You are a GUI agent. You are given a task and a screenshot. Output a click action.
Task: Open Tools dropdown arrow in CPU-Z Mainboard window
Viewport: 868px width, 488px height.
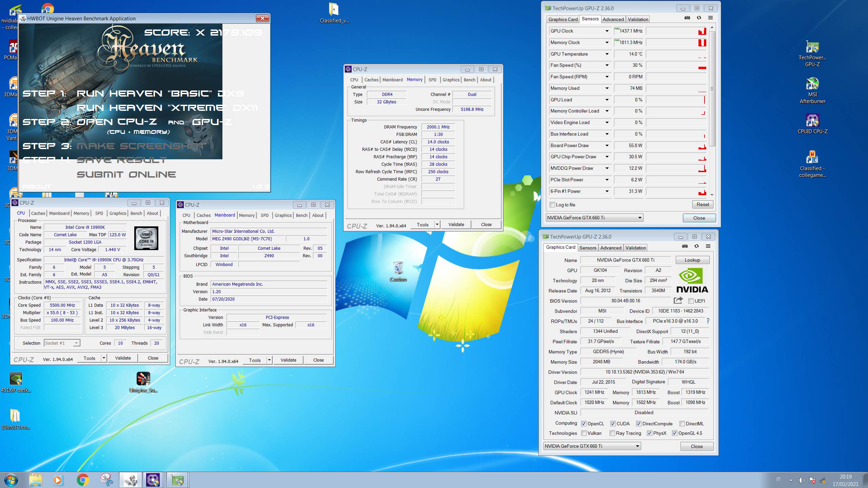[x=269, y=360]
